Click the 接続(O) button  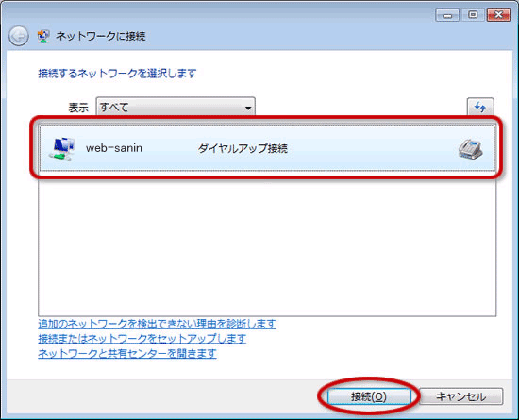[x=369, y=396]
